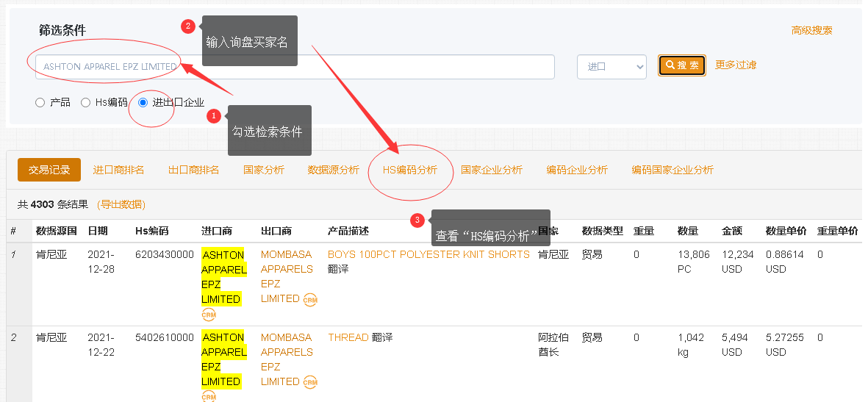Image resolution: width=868 pixels, height=402 pixels.
Task: Click 更多过滤 link
Action: [736, 65]
